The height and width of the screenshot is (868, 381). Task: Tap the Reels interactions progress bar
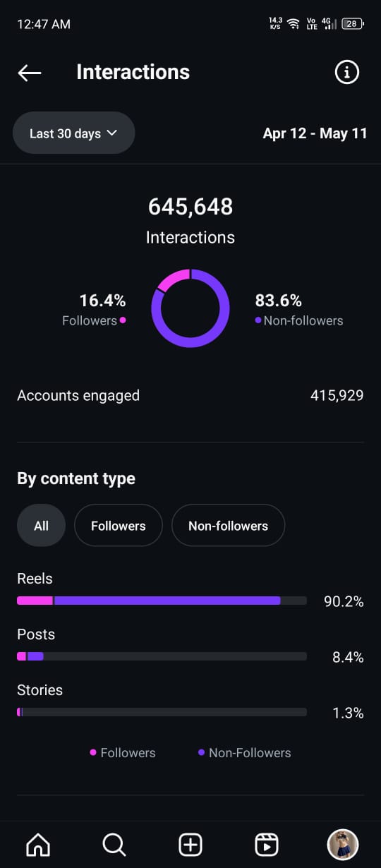162,601
